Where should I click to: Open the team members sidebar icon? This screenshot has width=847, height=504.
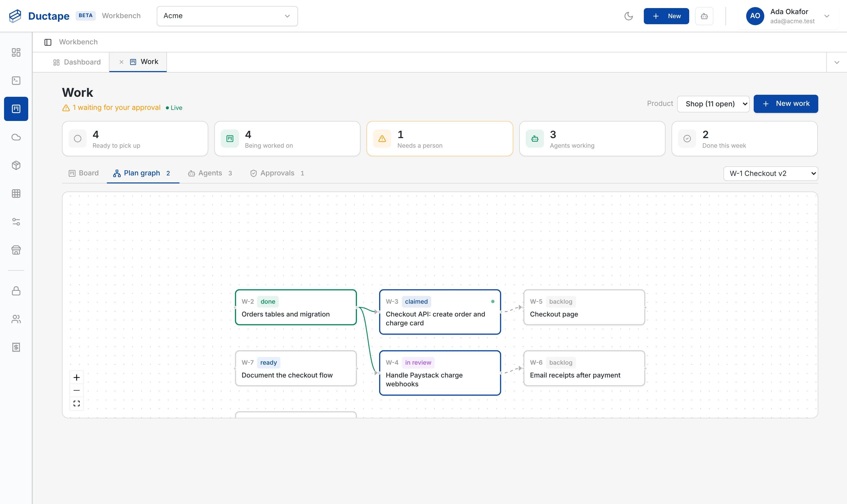click(16, 319)
